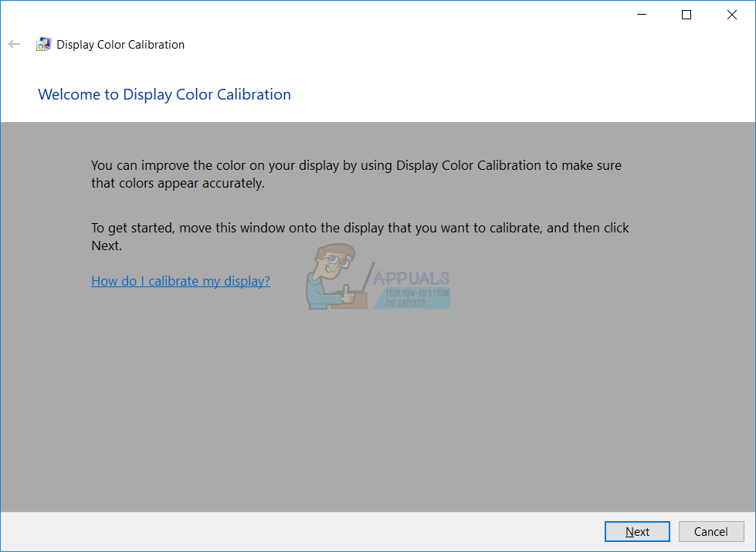Maximize the Display Color Calibration window
The height and width of the screenshot is (552, 756).
[687, 15]
